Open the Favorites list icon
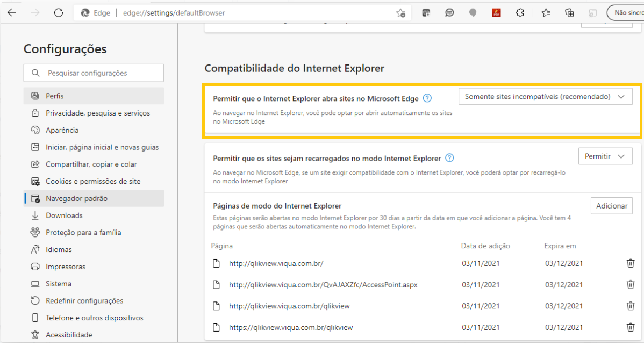The height and width of the screenshot is (345, 644). coord(546,13)
